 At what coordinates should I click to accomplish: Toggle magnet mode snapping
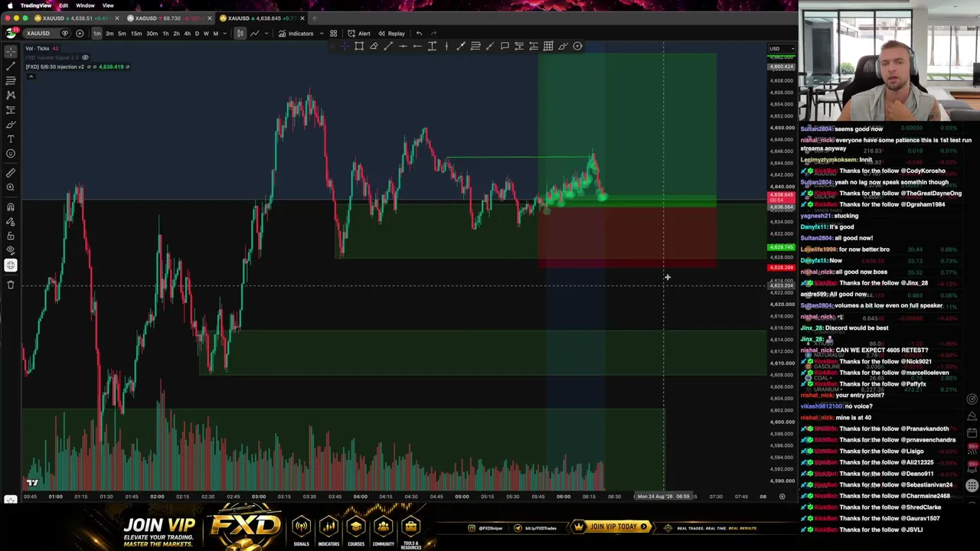[11, 207]
